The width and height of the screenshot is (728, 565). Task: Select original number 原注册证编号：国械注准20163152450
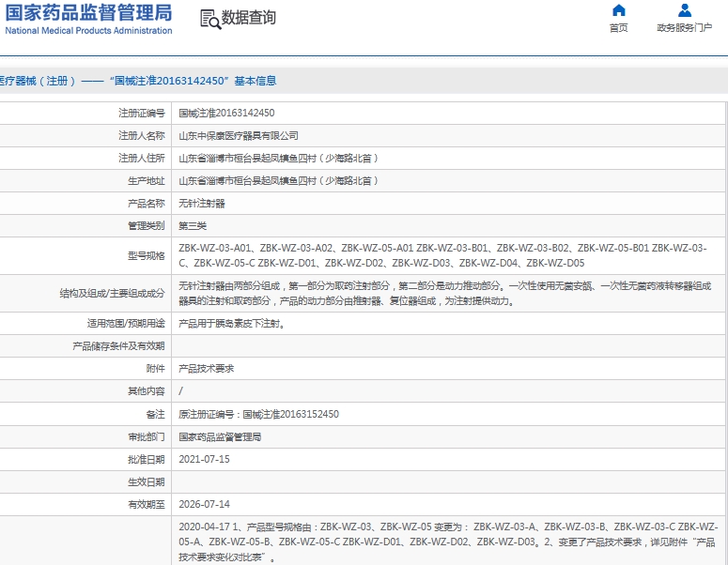[258, 415]
